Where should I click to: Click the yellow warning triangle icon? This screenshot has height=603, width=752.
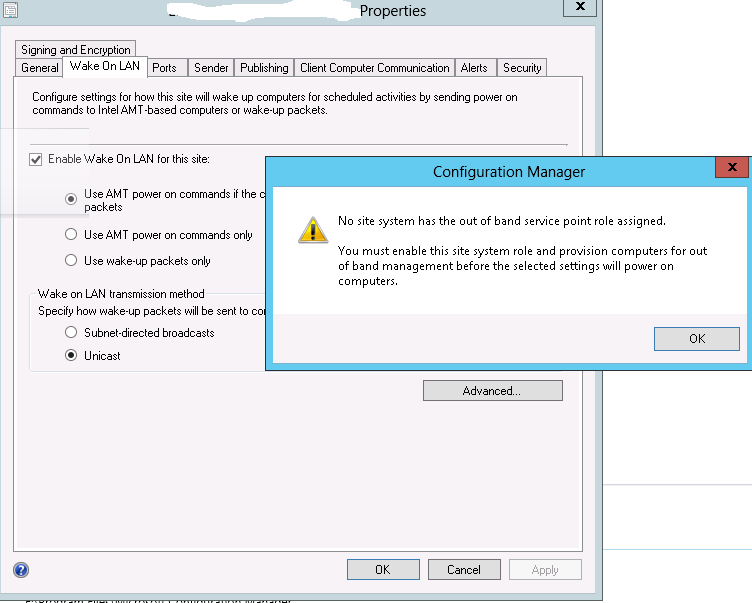(x=313, y=230)
